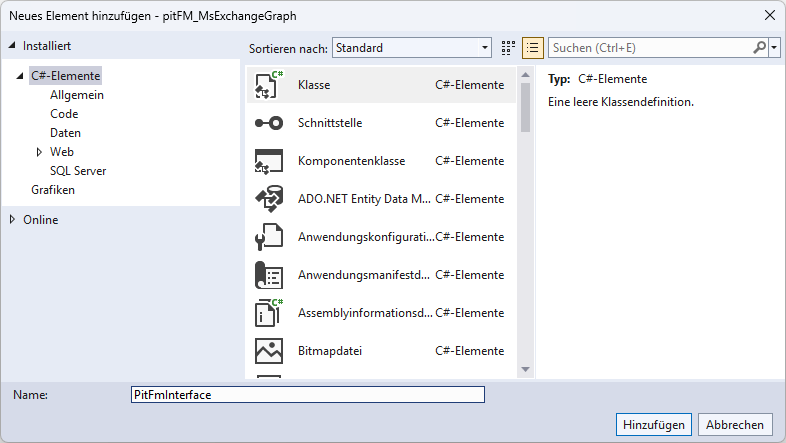Open the Sortieren nach dropdown

coord(411,48)
